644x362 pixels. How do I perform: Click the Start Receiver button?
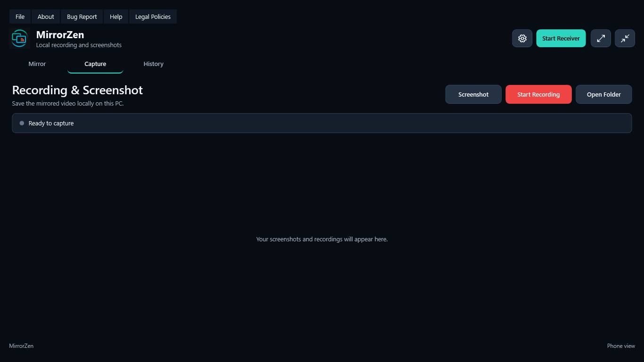pos(561,38)
